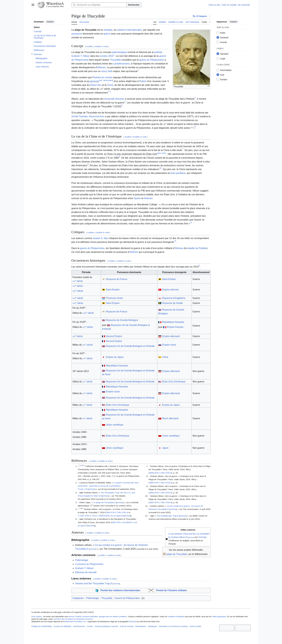The image size is (282, 644).
Task: Open the Voir l'historique tab
Action: (192, 22)
